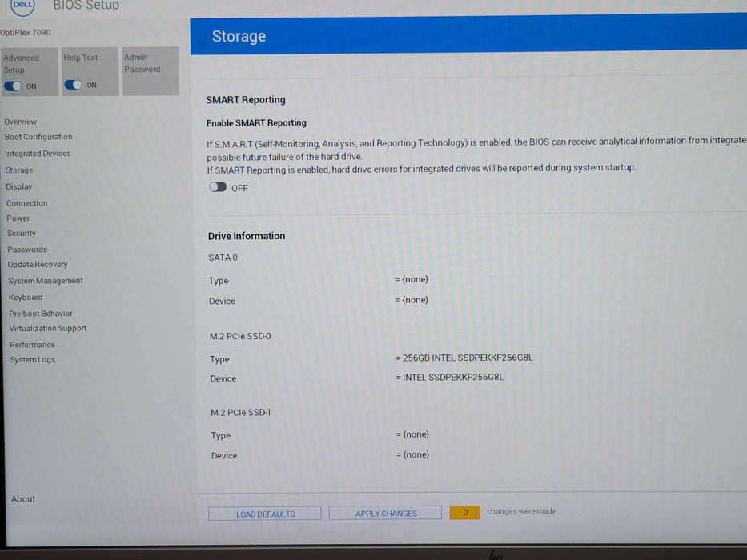The height and width of the screenshot is (560, 747).
Task: Open the Admin Password tile
Action: (x=151, y=71)
